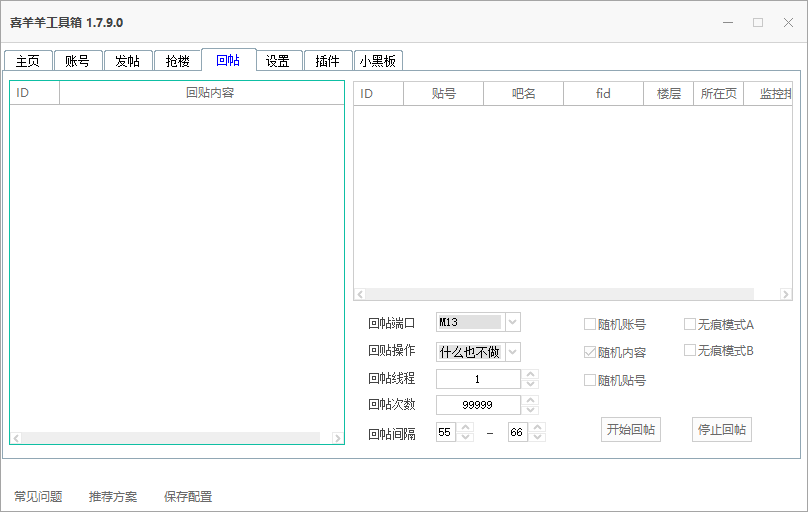Open the 小黑板 tab
This screenshot has width=808, height=512.
coord(378,61)
